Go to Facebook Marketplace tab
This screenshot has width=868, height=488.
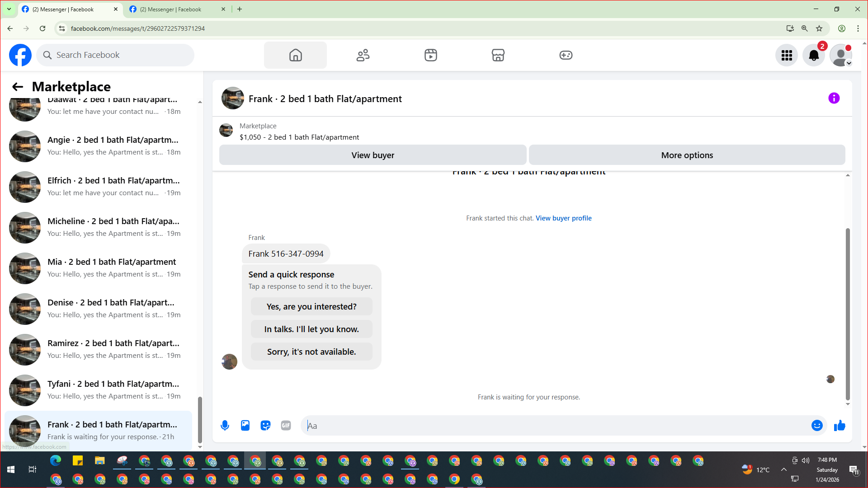pyautogui.click(x=498, y=55)
